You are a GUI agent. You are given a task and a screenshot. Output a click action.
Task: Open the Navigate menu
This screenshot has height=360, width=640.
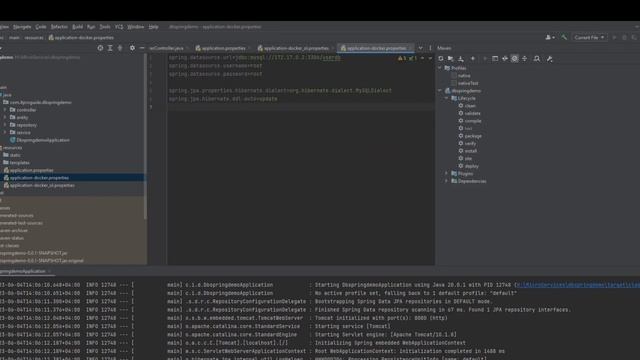[x=22, y=27]
